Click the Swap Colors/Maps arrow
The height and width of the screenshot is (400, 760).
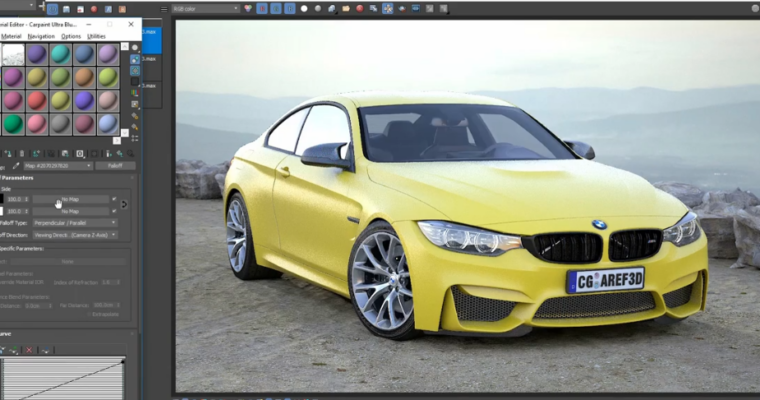click(x=124, y=205)
